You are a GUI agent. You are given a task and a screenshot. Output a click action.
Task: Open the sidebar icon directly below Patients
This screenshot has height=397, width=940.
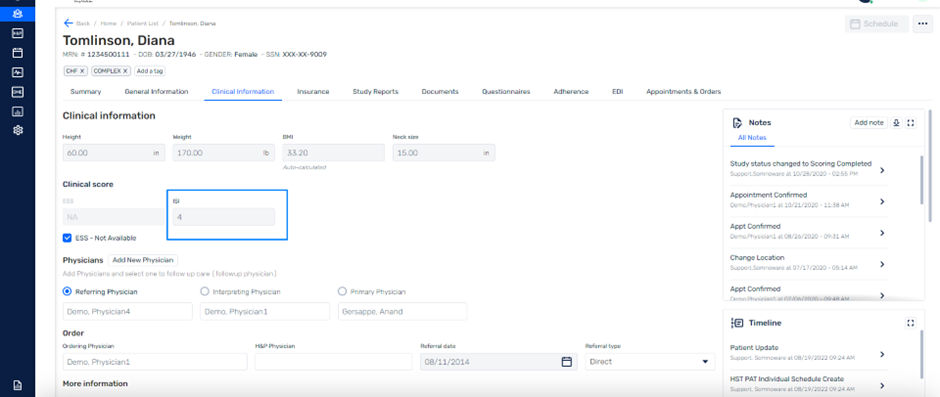(17, 34)
